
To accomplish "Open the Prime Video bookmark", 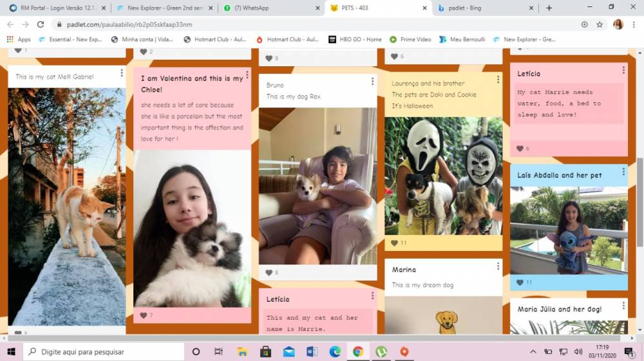I will pyautogui.click(x=410, y=39).
